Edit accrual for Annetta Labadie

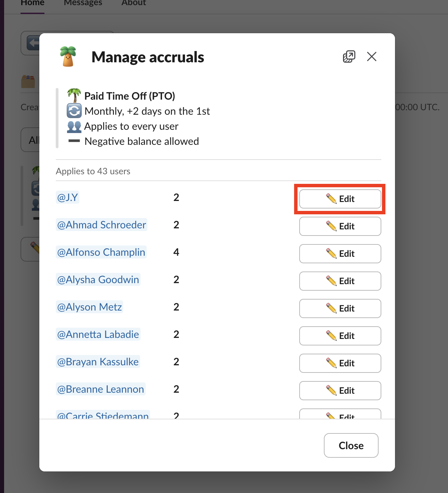point(340,336)
